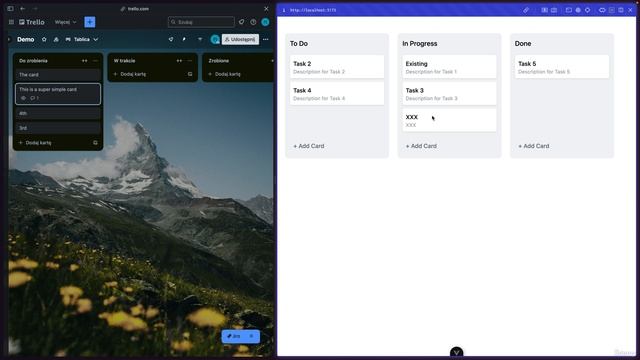Open the account avatar in Trello top bar
Image resolution: width=640 pixels, height=360 pixels.
tap(265, 22)
